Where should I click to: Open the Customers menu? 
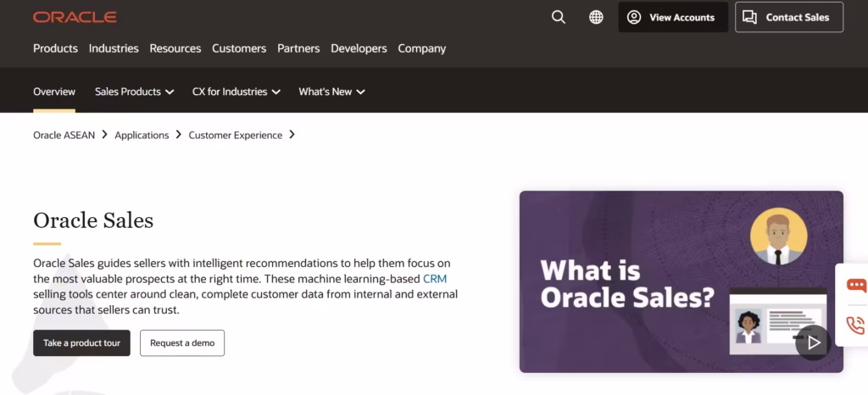point(239,48)
